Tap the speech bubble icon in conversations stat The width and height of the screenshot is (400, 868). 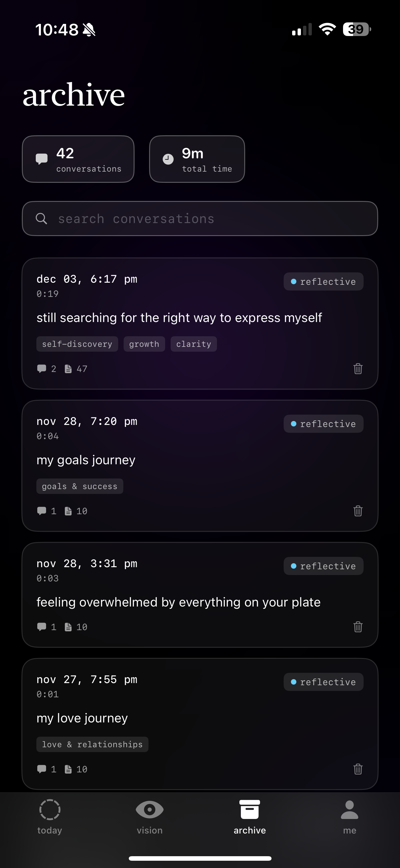(42, 159)
